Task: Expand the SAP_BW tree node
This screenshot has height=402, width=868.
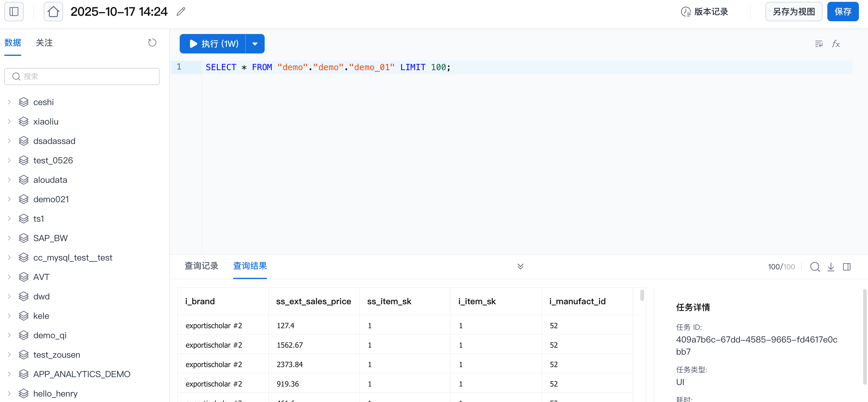Action: click(9, 238)
